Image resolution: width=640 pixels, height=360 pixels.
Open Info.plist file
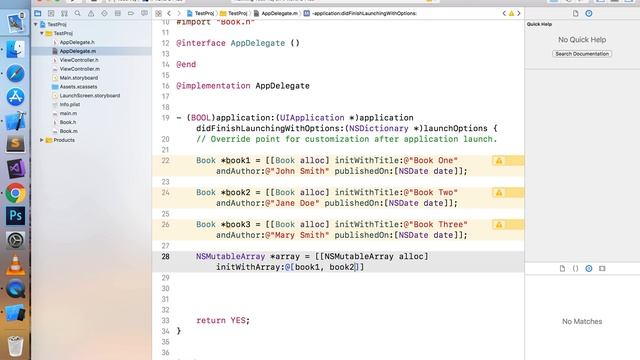pos(69,104)
